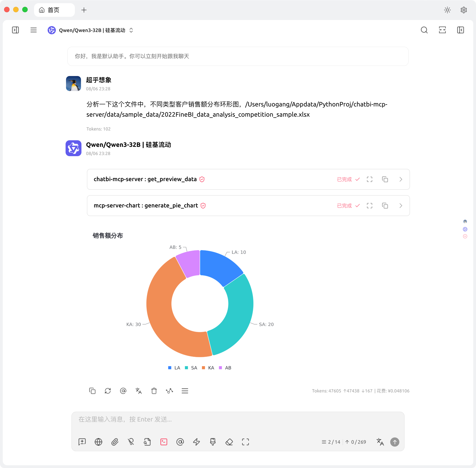Translate the assistant message
Viewport: 476px width, 468px height.
pyautogui.click(x=138, y=391)
